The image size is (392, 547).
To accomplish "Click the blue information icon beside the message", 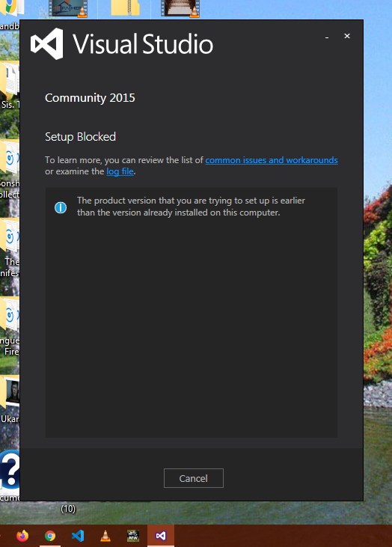I will 61,207.
